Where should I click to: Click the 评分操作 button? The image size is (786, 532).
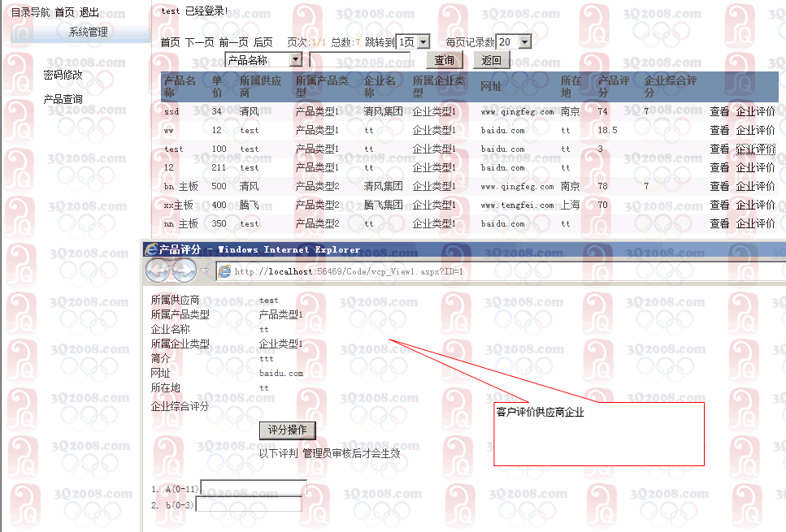pos(287,430)
